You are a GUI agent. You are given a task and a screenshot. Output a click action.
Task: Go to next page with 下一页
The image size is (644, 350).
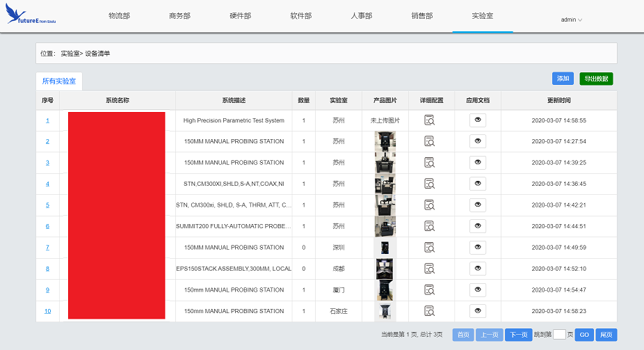[518, 335]
